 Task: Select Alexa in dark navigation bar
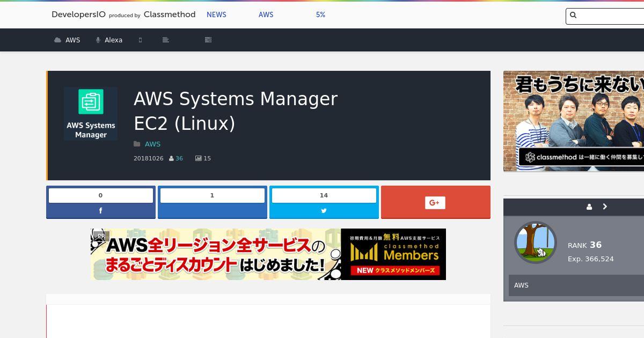[x=113, y=40]
